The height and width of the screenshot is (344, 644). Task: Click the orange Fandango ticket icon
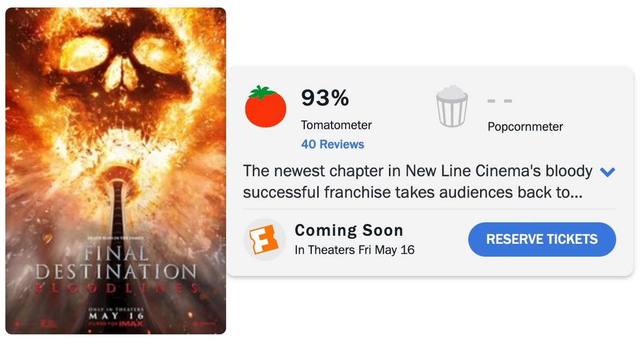pos(265,239)
